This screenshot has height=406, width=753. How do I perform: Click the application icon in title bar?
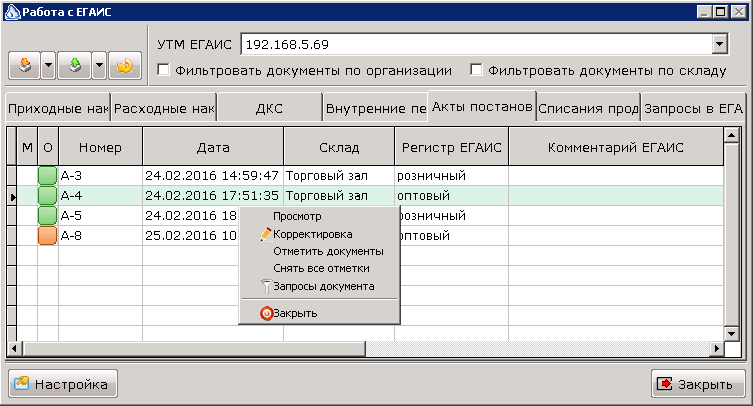pyautogui.click(x=12, y=12)
